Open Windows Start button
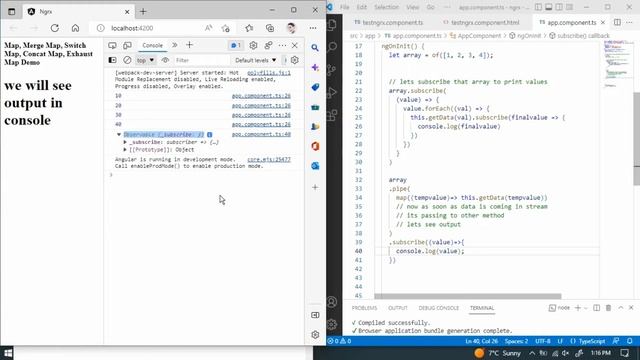The image size is (640, 360). point(7,353)
